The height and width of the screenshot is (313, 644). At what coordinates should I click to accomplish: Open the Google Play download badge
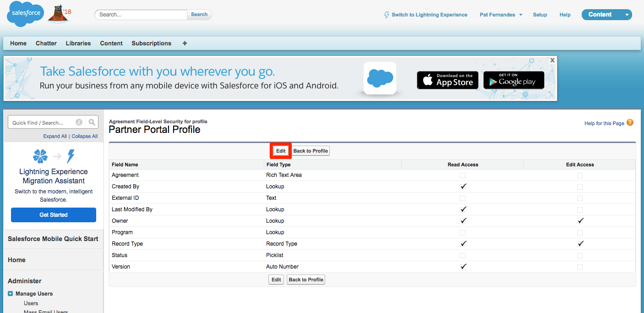click(514, 80)
